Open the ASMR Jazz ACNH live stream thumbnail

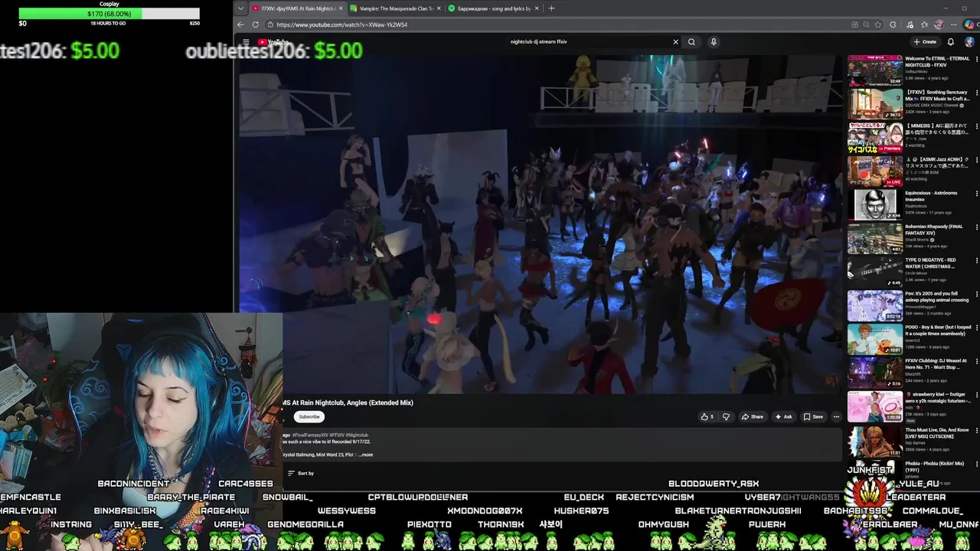[x=875, y=171]
